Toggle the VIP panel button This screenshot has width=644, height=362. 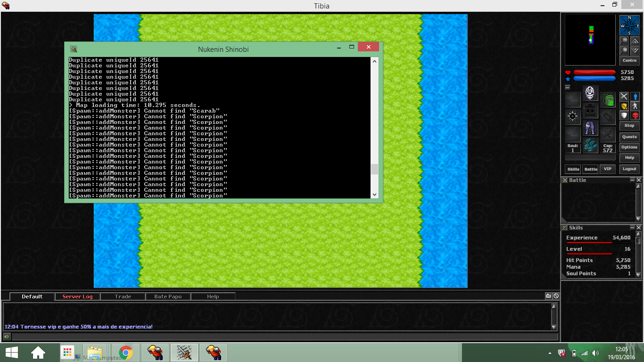click(x=608, y=169)
